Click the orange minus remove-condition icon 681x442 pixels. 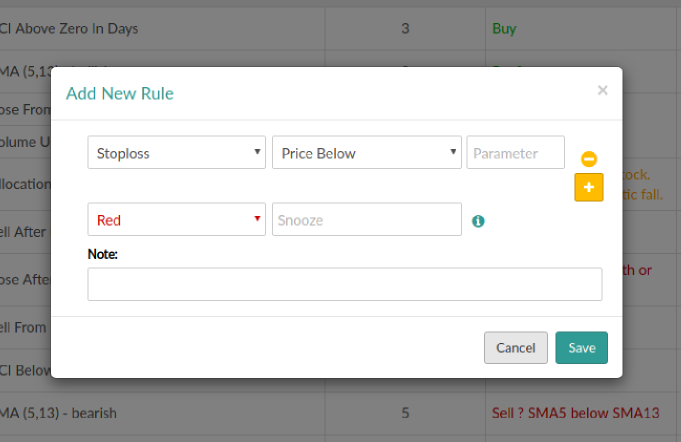coord(589,159)
